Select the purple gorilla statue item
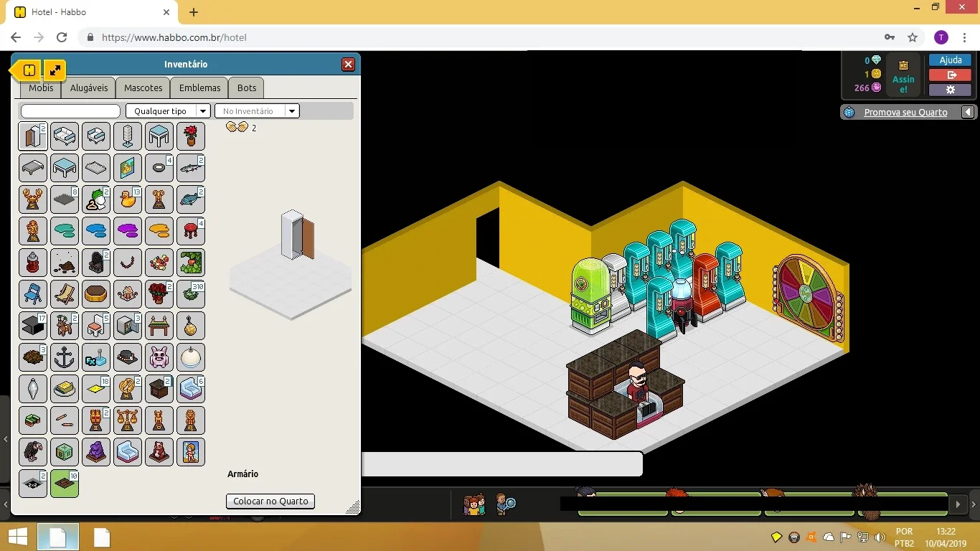The image size is (980, 551). click(x=96, y=452)
